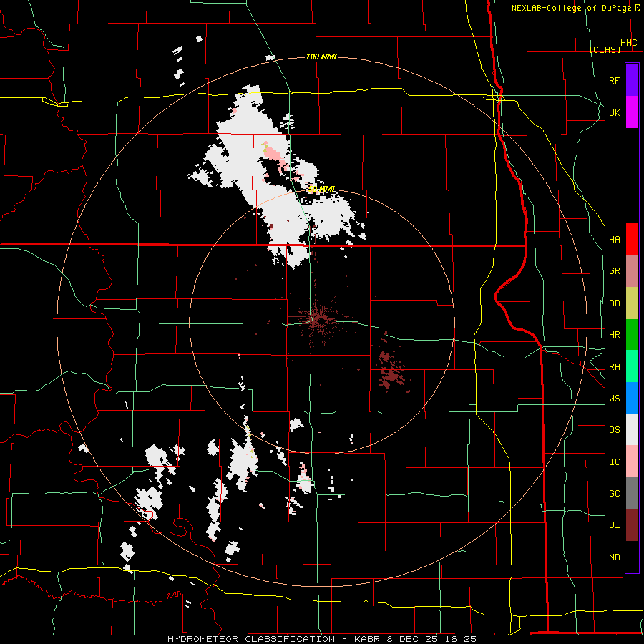Click the ND black legend swatch
Image resolution: width=644 pixels, height=644 pixels.
point(632,557)
